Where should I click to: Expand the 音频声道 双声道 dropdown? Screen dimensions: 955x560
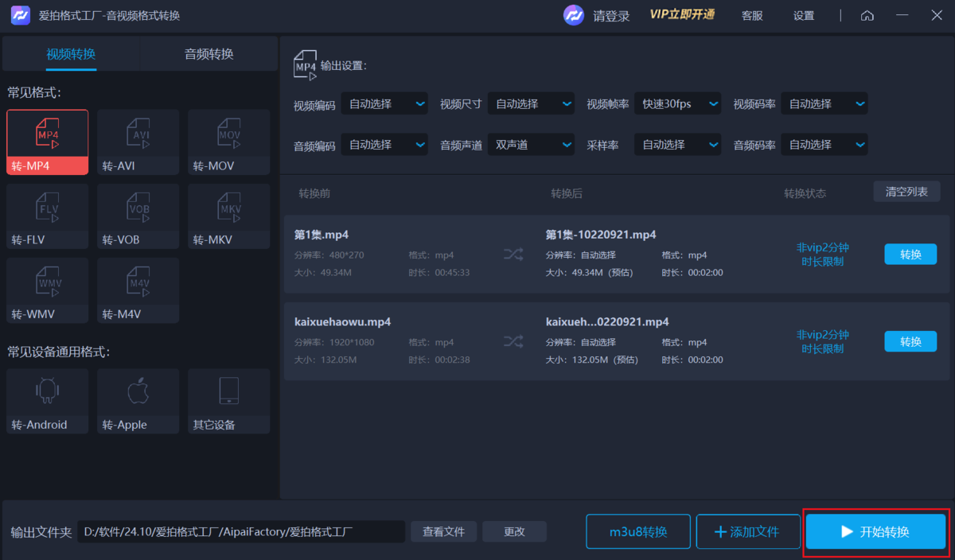point(531,144)
